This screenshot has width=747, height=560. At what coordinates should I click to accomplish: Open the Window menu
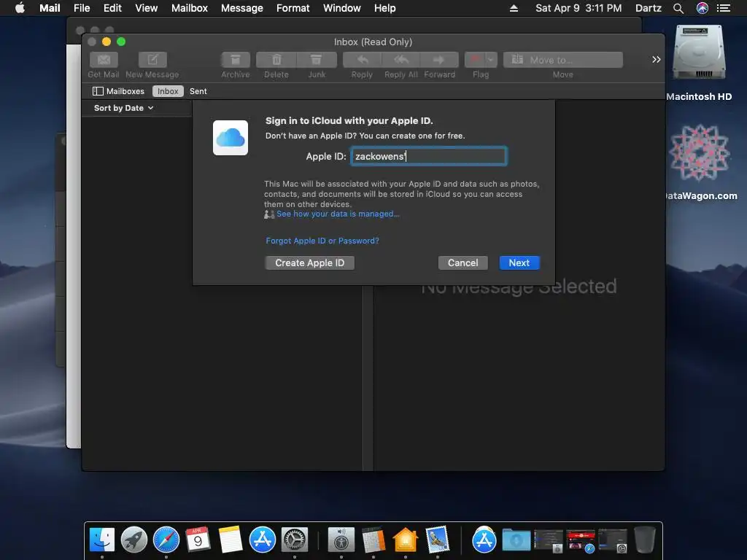click(x=341, y=8)
